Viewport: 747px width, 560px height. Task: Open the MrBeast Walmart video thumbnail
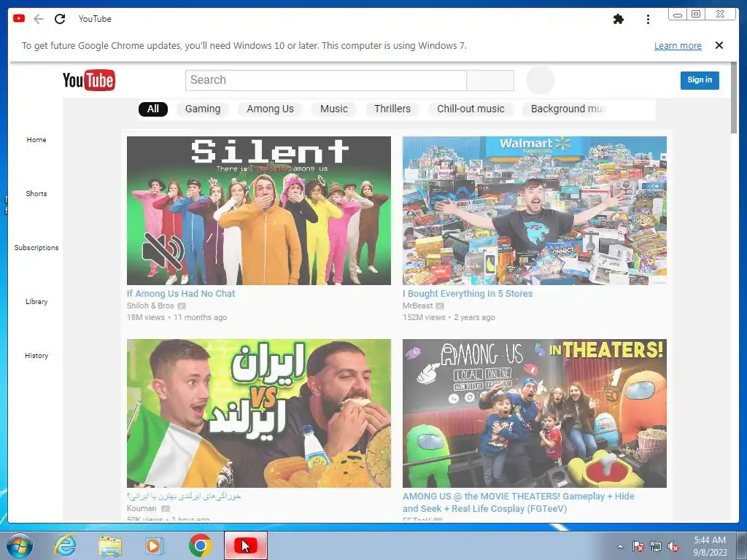tap(535, 211)
